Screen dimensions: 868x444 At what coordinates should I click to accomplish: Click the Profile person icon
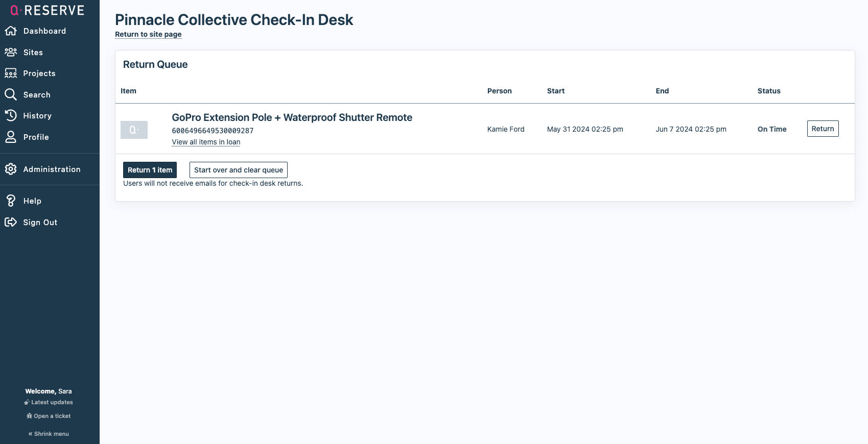11,137
